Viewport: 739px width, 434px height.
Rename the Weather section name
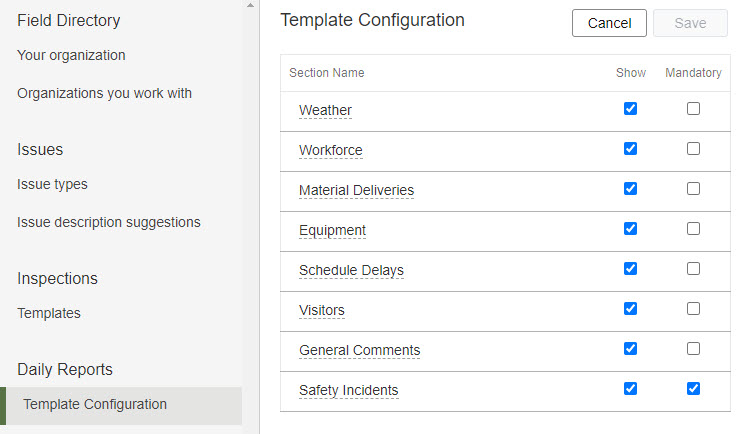click(x=325, y=110)
